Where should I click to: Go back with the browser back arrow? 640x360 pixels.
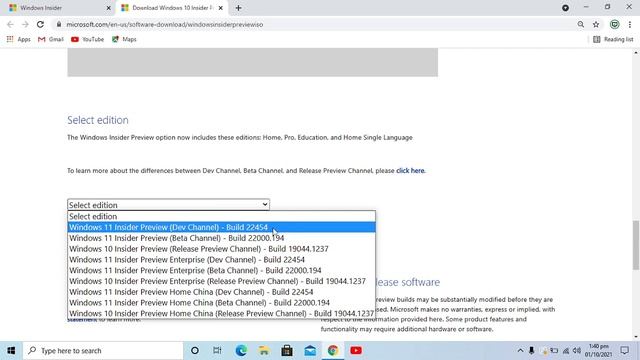tap(10, 24)
